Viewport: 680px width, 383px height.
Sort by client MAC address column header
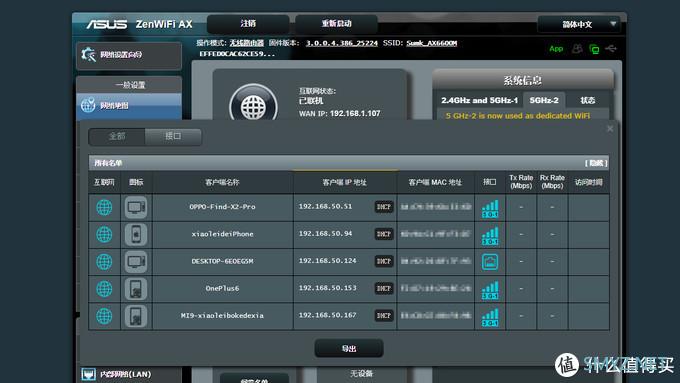click(x=435, y=183)
